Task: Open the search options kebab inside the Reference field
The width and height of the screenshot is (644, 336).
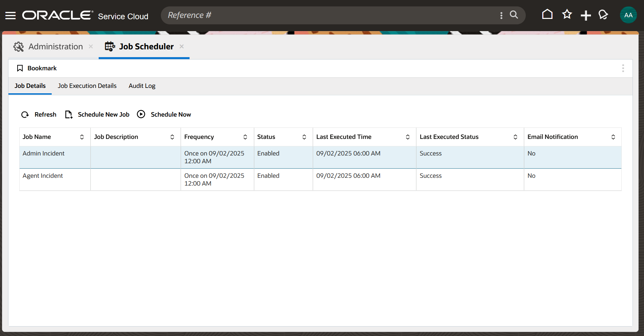Action: [x=501, y=15]
